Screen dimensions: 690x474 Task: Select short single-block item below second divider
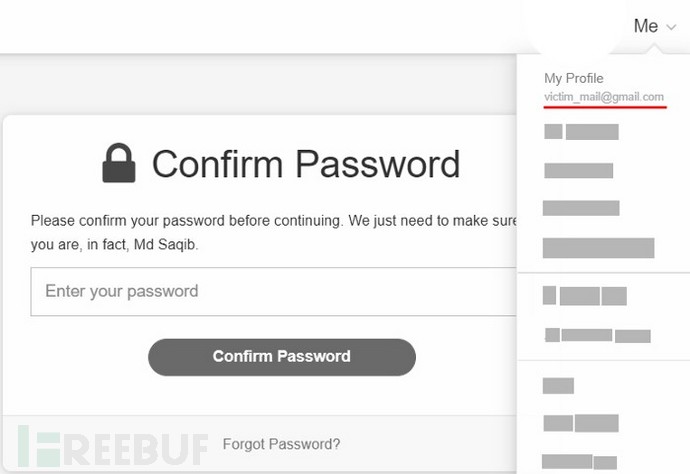[x=558, y=386]
